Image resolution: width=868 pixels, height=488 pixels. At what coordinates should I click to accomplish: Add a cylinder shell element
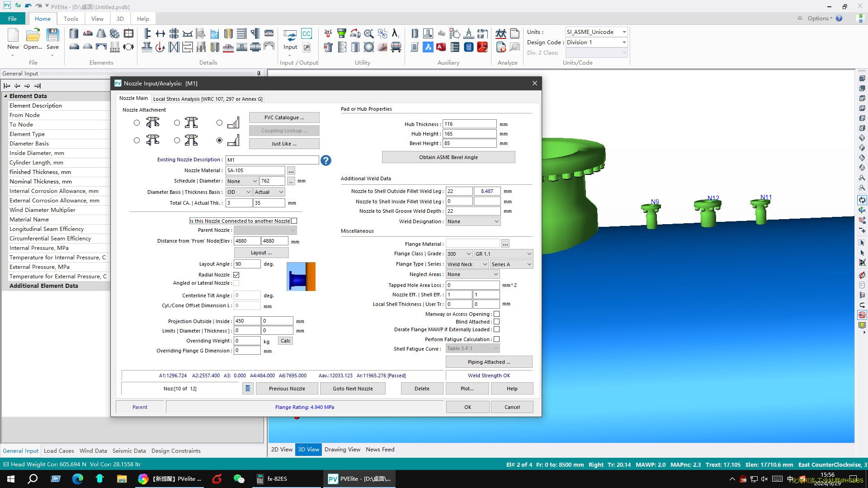pos(74,33)
